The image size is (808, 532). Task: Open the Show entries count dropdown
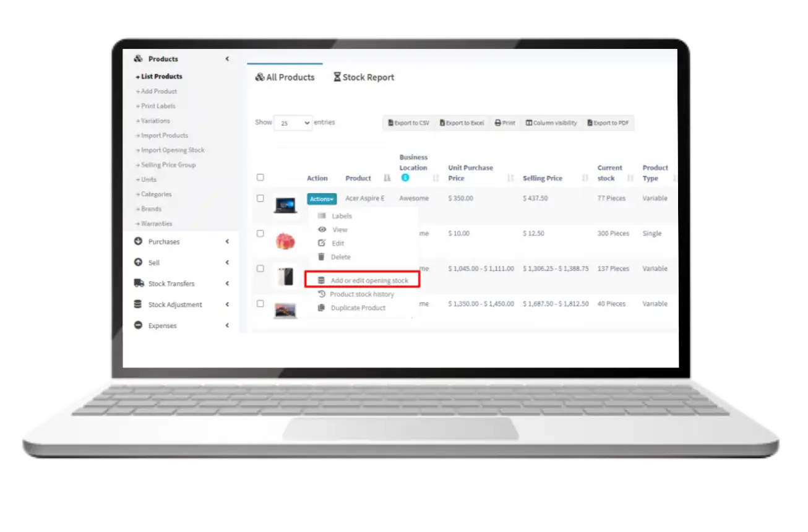[x=293, y=123]
